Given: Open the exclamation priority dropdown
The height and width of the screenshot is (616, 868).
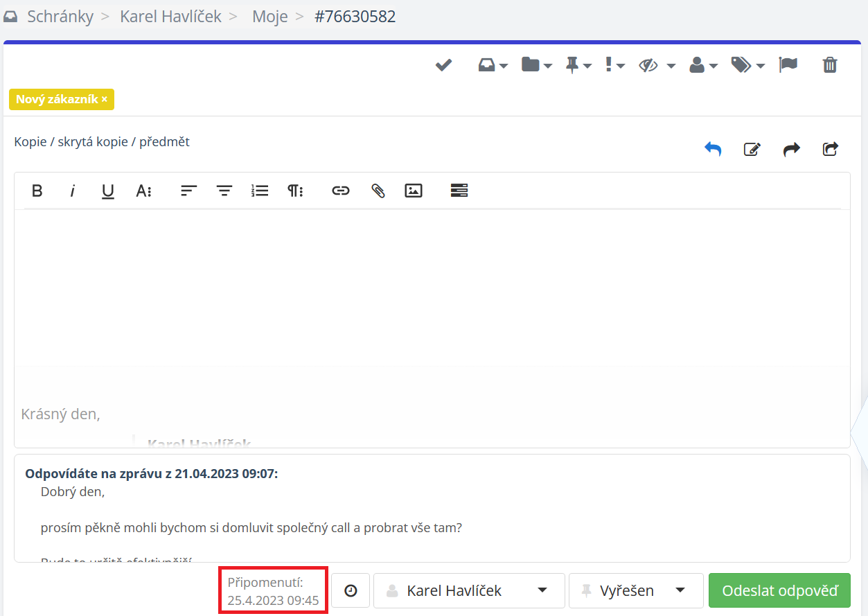Looking at the screenshot, I should pos(614,65).
